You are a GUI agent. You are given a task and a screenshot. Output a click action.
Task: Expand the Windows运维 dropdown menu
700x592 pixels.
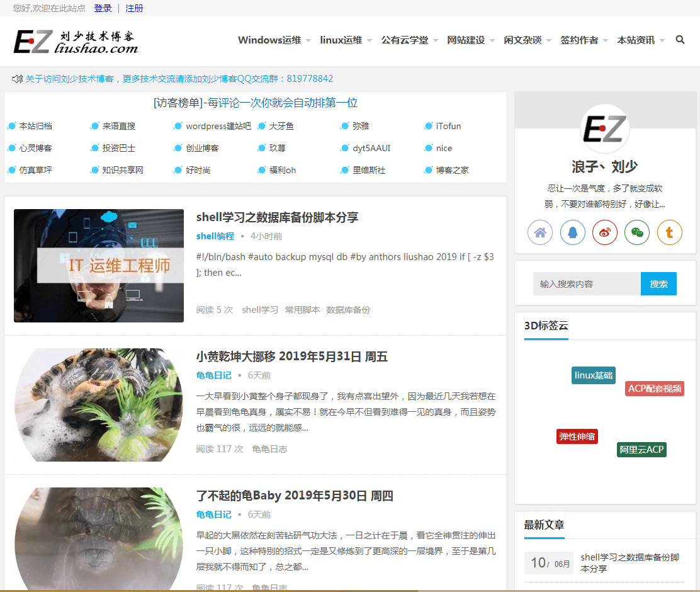(270, 39)
